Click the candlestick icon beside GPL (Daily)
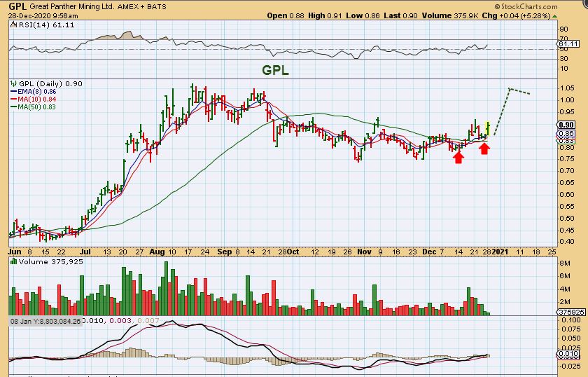Screen dimensions: 588x377 [14, 83]
